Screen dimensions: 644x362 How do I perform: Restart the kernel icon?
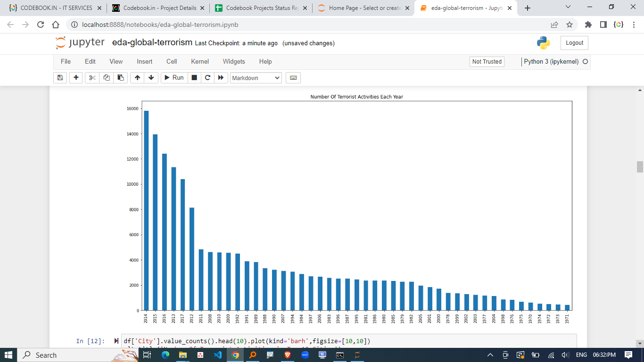[x=207, y=78]
